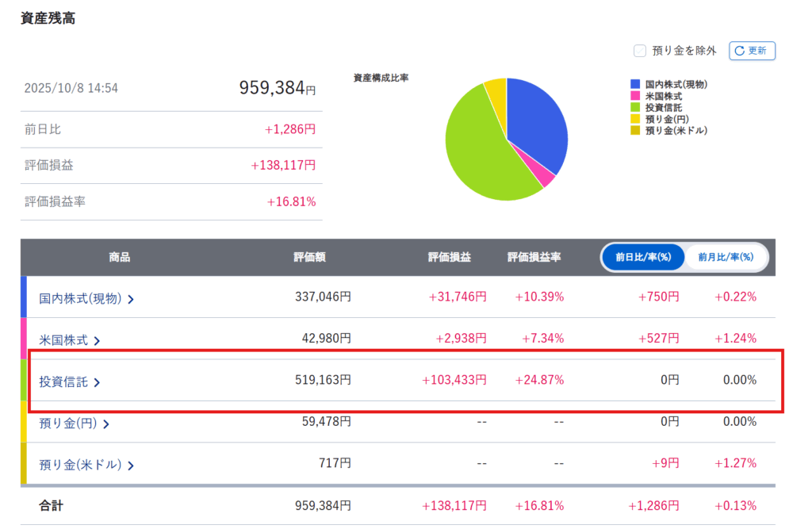Check the 預り金を除外 checkbox
The image size is (812, 529).
[x=640, y=51]
